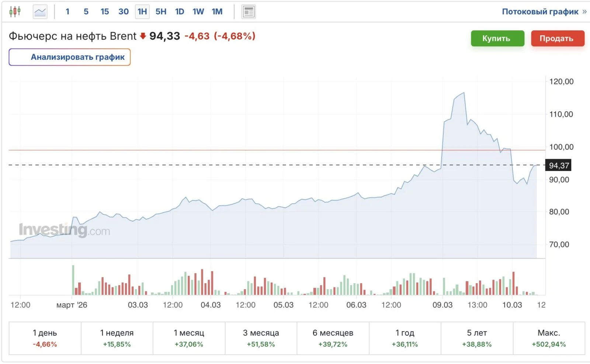The height and width of the screenshot is (364, 590).
Task: Show the 1 неделя period range
Action: (x=117, y=338)
